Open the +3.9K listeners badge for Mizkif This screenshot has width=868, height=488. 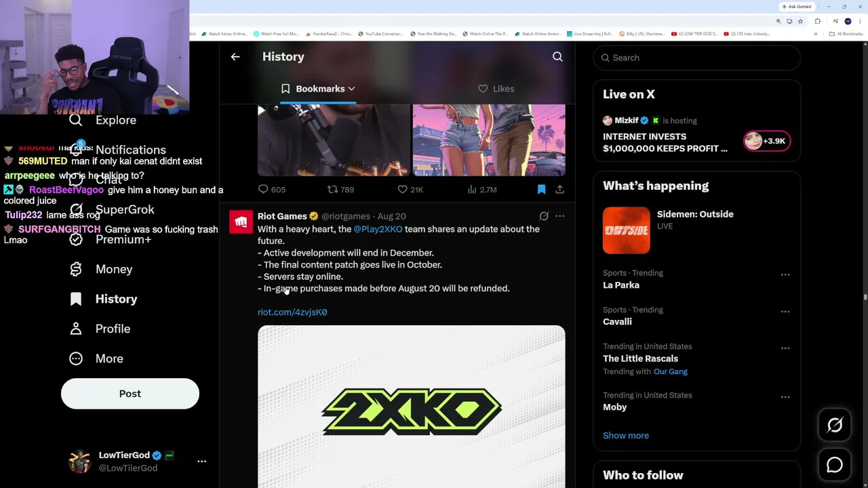767,141
